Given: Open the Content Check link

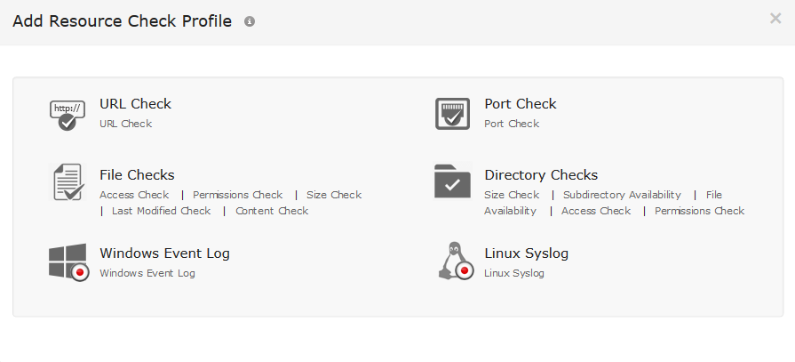Looking at the screenshot, I should pyautogui.click(x=272, y=211).
